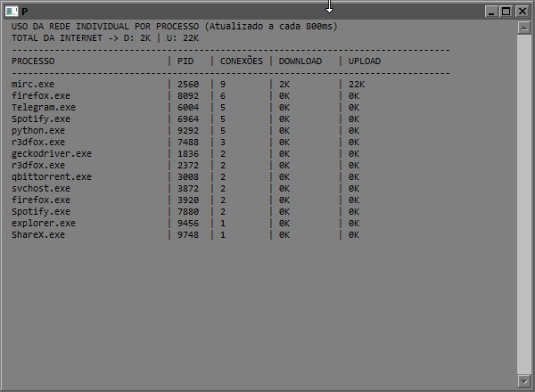The width and height of the screenshot is (535, 392).
Task: Click the scrollbar down arrow
Action: (523, 381)
